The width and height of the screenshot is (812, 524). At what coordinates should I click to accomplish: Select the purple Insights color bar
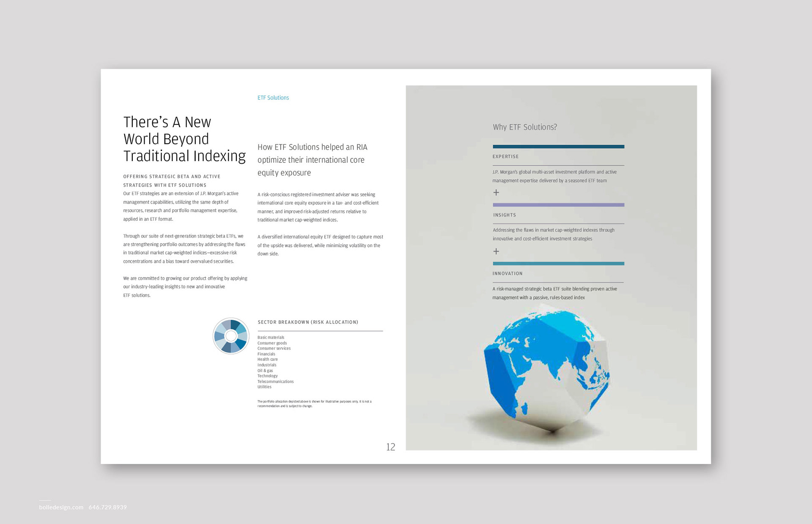(x=558, y=205)
